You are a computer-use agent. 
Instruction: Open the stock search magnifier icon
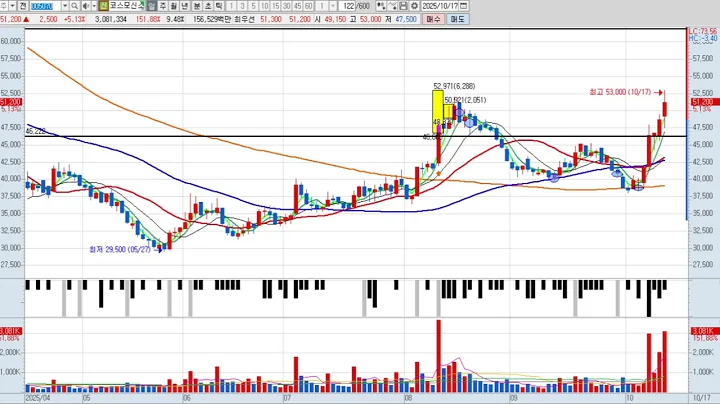[x=74, y=6]
